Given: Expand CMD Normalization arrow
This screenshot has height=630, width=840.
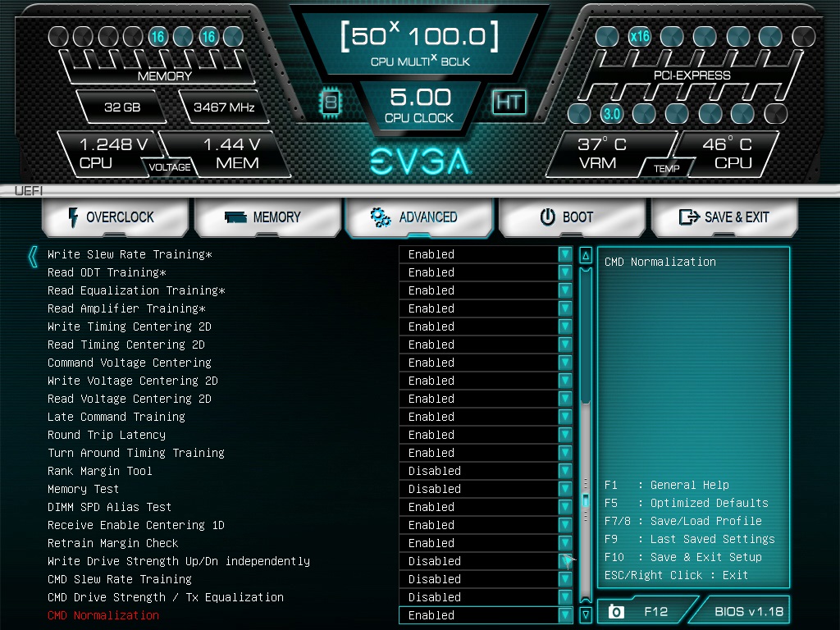Looking at the screenshot, I should click(x=564, y=615).
